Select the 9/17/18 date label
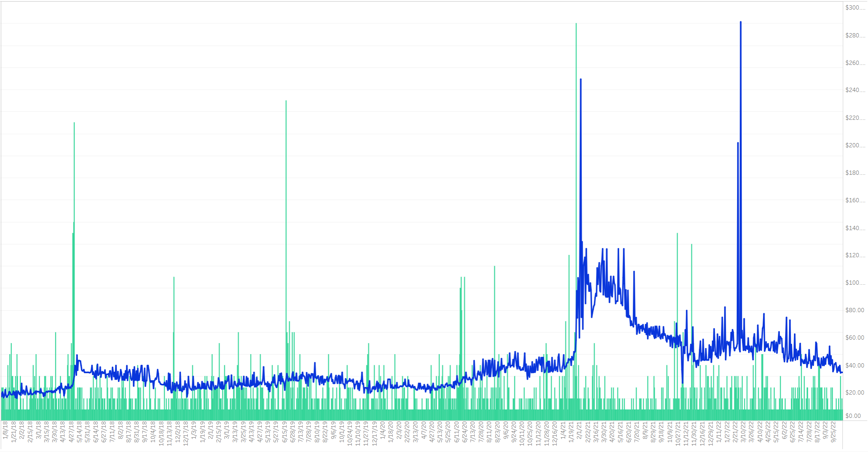Screen dimensions: 868x456 145,432
